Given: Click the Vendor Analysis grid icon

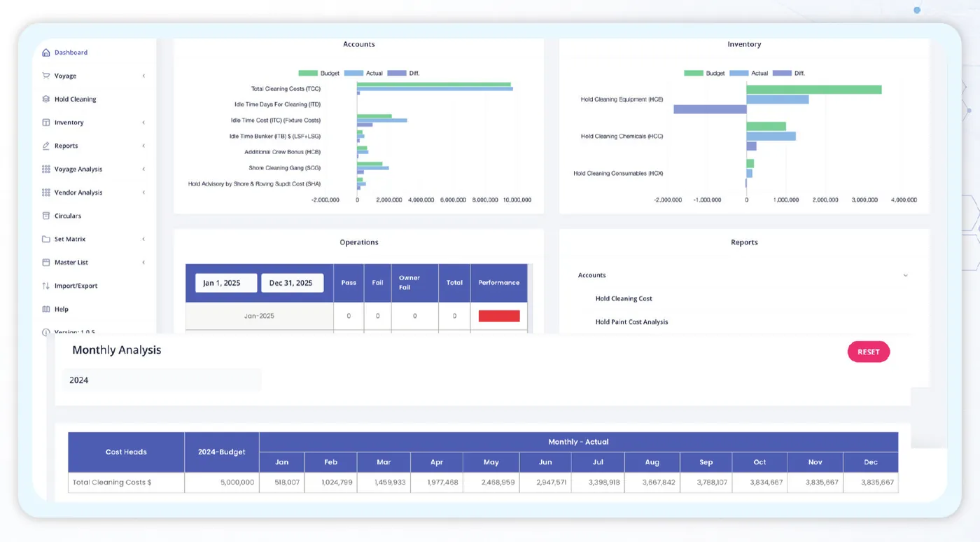Looking at the screenshot, I should 46,193.
